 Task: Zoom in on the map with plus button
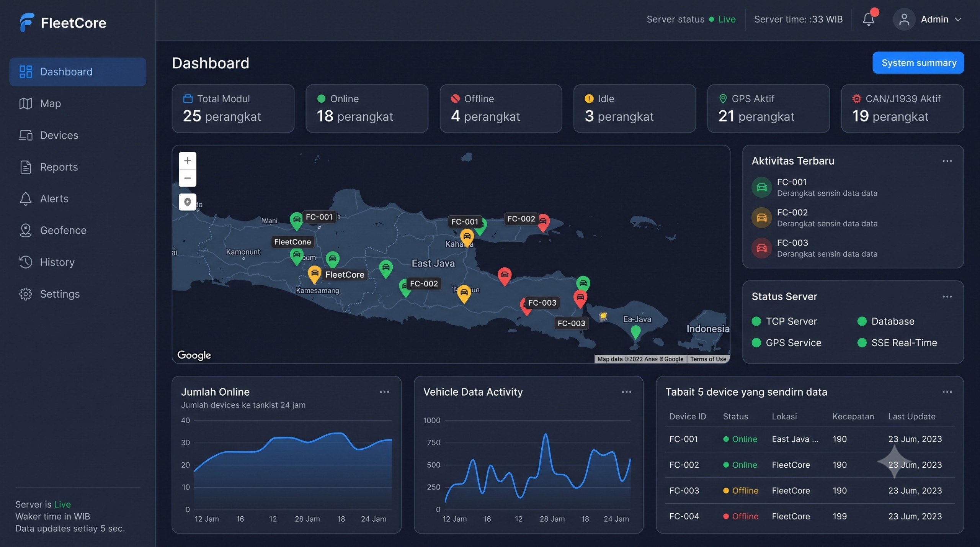point(188,161)
